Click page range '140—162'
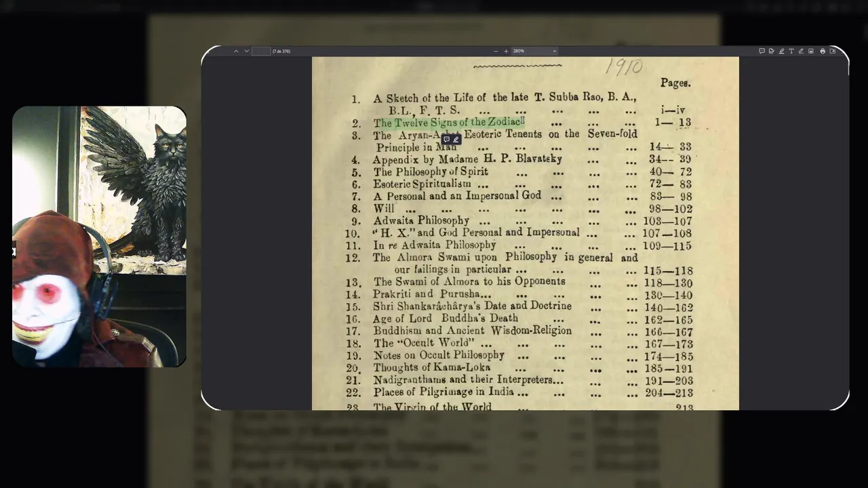 [668, 307]
